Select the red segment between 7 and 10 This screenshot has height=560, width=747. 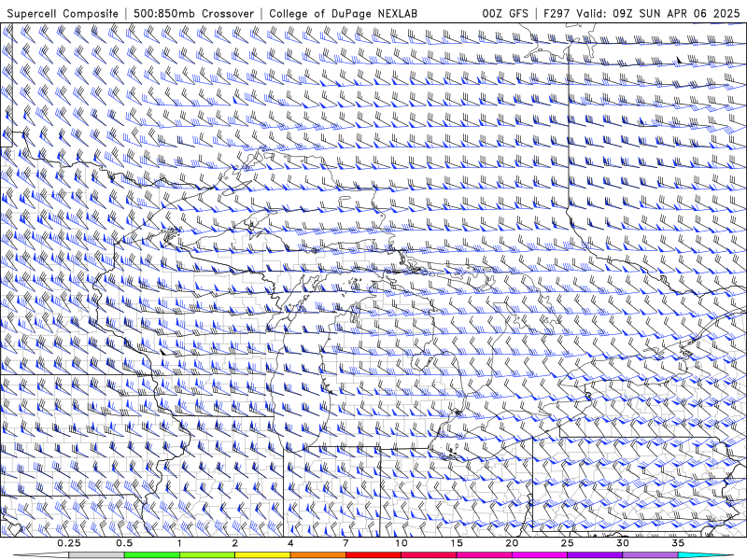(373, 555)
